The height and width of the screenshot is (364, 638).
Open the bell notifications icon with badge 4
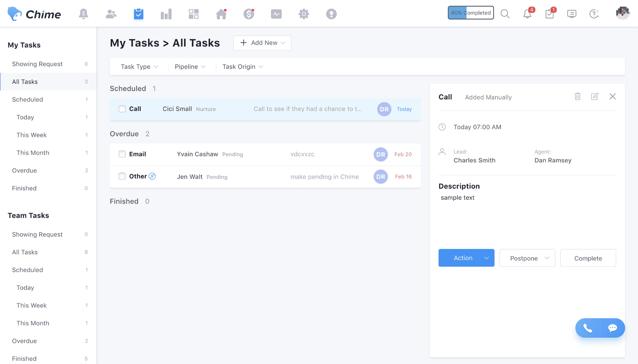(527, 14)
